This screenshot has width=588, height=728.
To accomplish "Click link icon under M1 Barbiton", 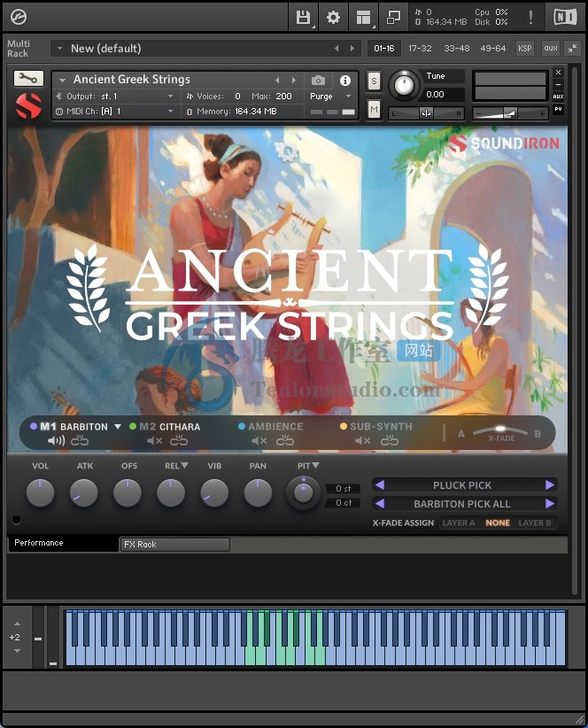I will pyautogui.click(x=80, y=440).
